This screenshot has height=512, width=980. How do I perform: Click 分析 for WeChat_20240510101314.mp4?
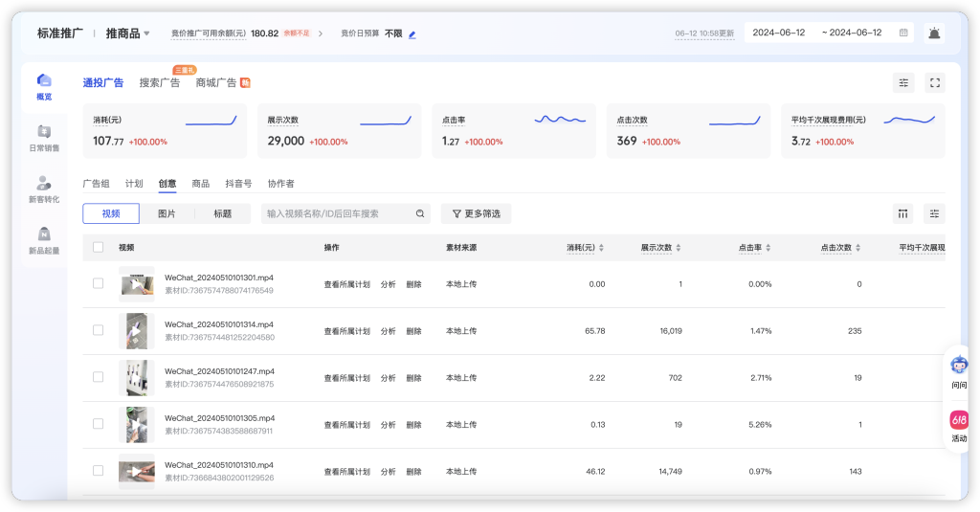pos(389,331)
